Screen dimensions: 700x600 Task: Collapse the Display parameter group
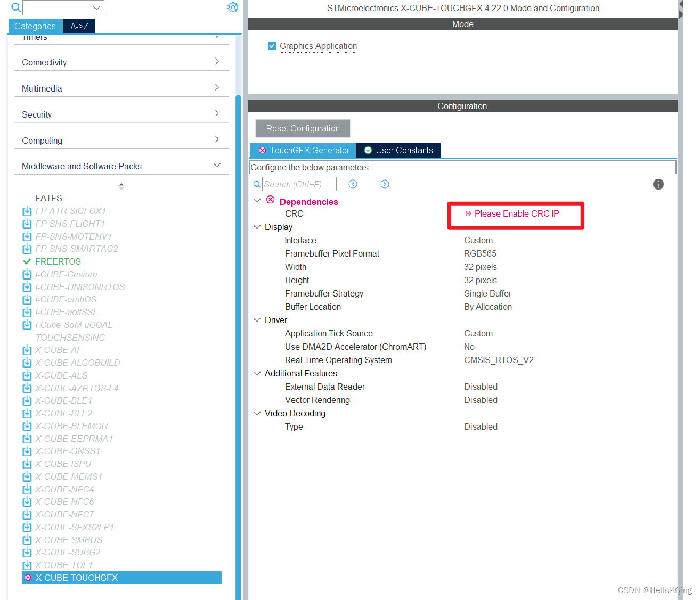coord(257,227)
